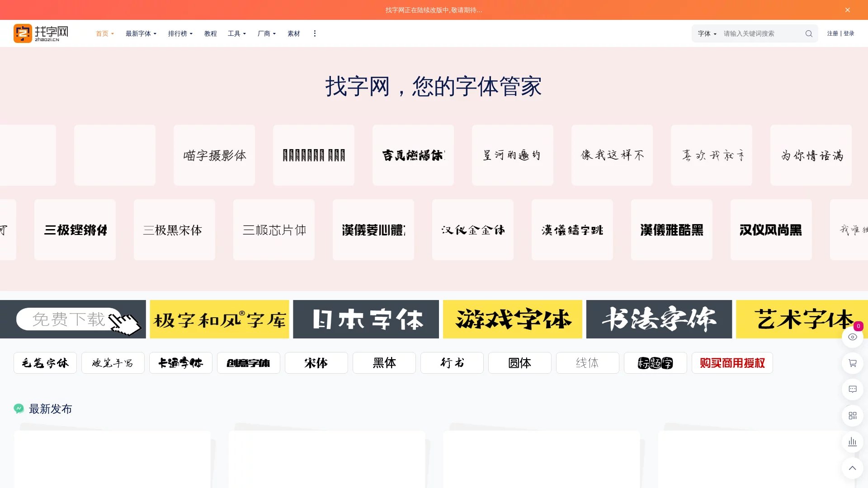Image resolution: width=868 pixels, height=488 pixels.
Task: Select the 毛笔字体 category tag
Action: pyautogui.click(x=45, y=363)
